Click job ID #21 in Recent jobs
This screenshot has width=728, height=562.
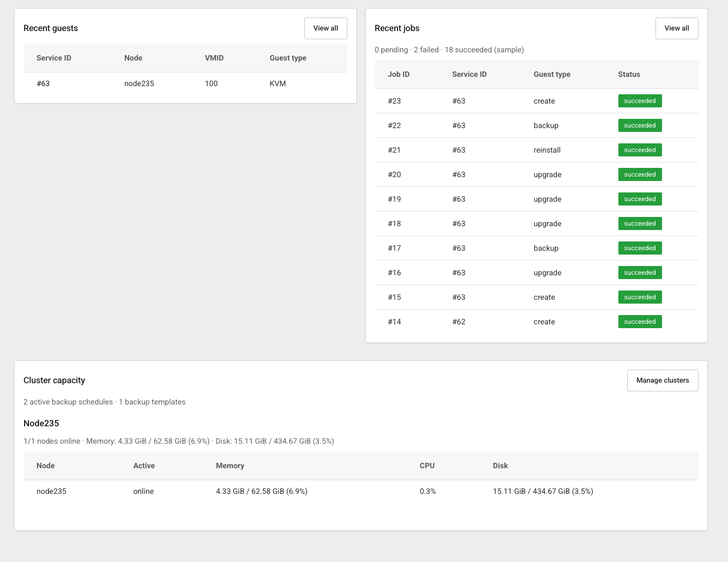(x=394, y=150)
